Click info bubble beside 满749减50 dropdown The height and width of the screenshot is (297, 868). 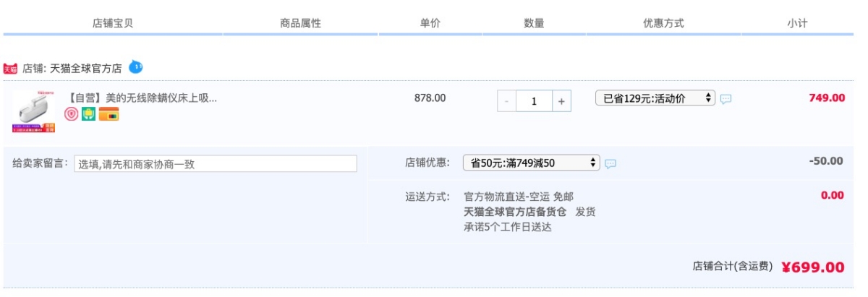coord(610,163)
